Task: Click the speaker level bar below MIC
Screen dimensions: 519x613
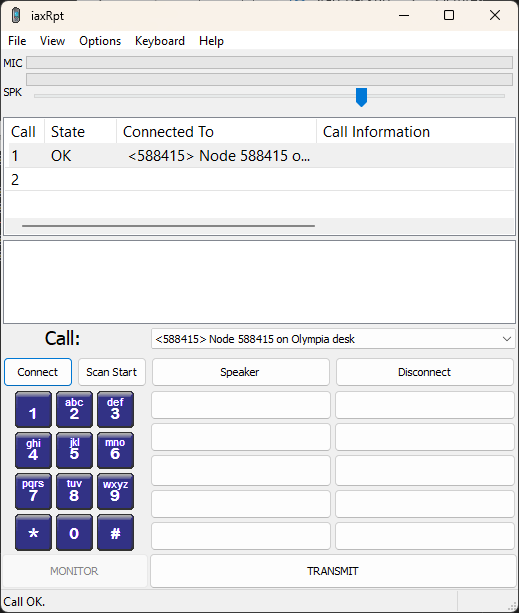Action: [269, 79]
